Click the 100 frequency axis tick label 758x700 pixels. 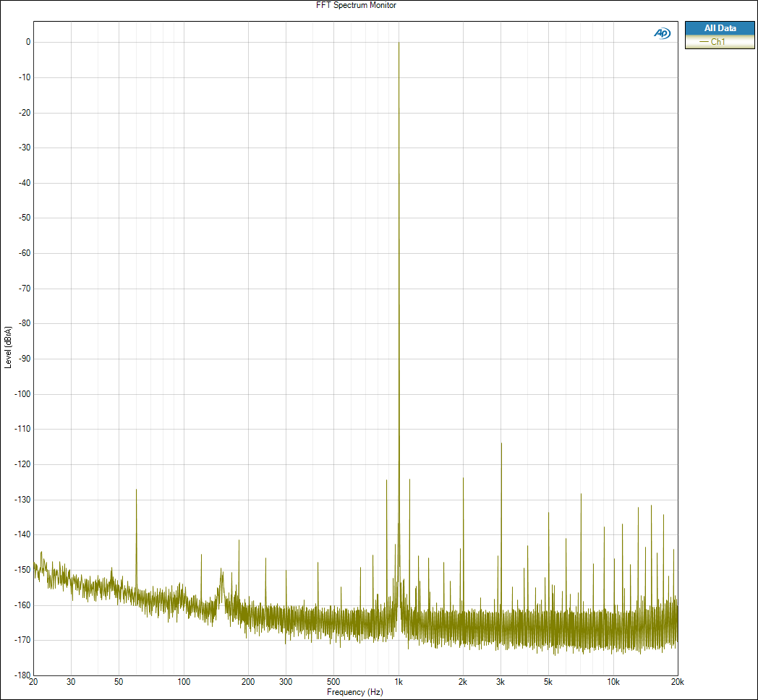click(184, 682)
